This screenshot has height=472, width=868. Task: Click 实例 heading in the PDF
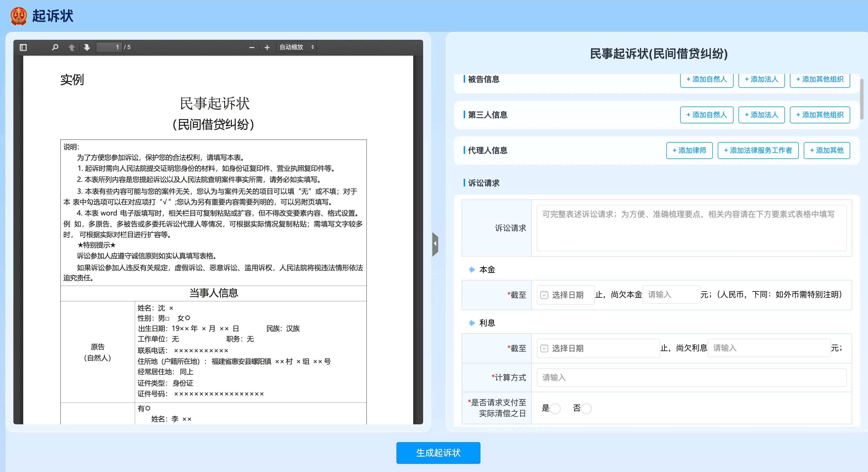click(72, 80)
